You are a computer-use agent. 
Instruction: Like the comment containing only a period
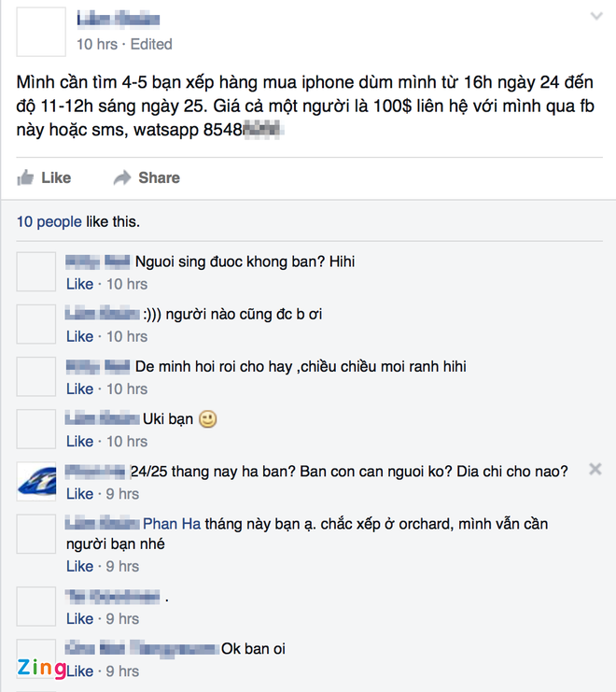[79, 618]
